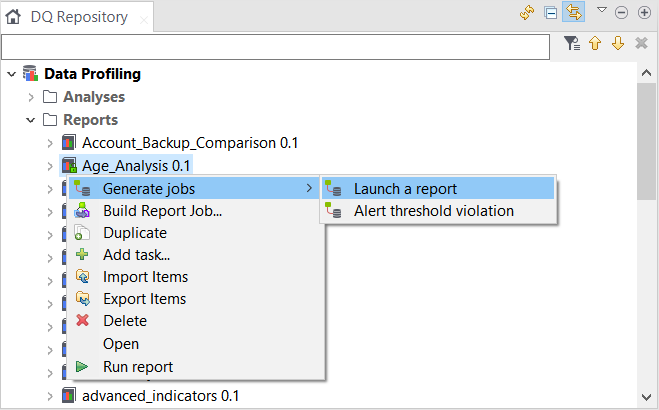Click the Collapse All icon
The width and height of the screenshot is (659, 410).
550,13
